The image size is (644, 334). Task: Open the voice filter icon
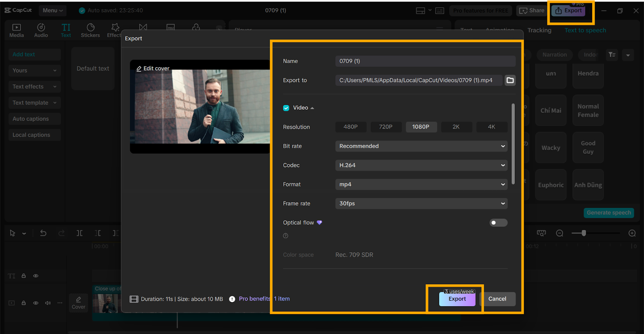(612, 55)
